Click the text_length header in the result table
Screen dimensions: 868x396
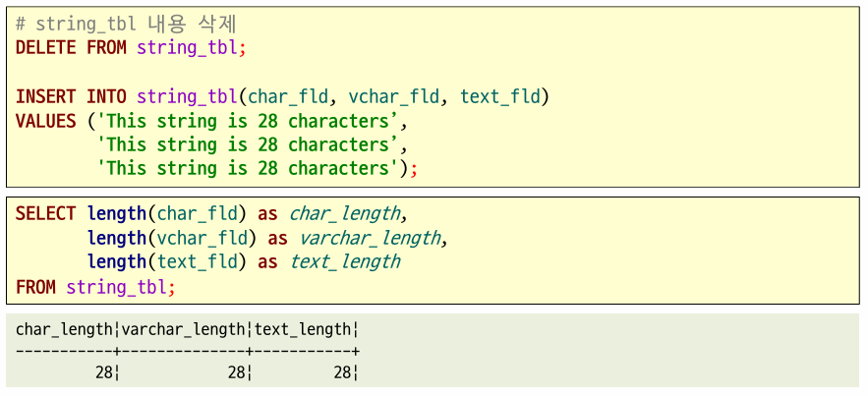[x=303, y=330]
